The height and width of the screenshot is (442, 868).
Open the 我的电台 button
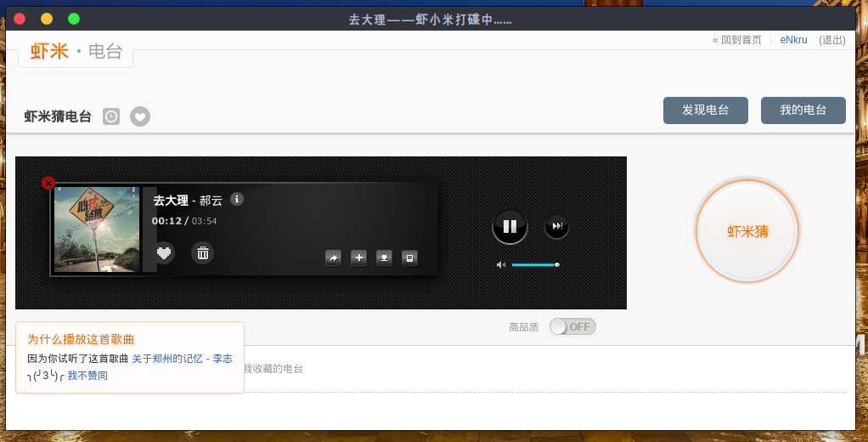[x=803, y=110]
